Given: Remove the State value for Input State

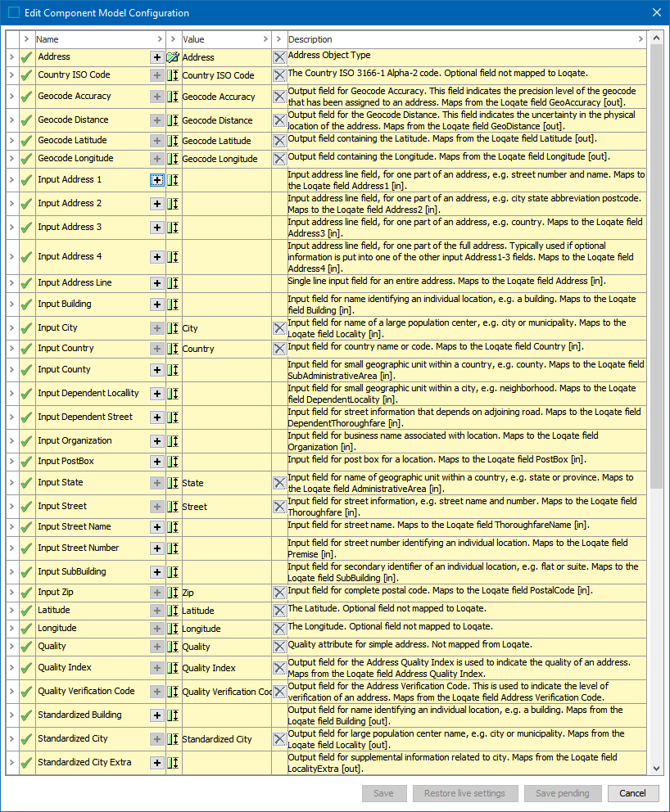Looking at the screenshot, I should point(279,483).
